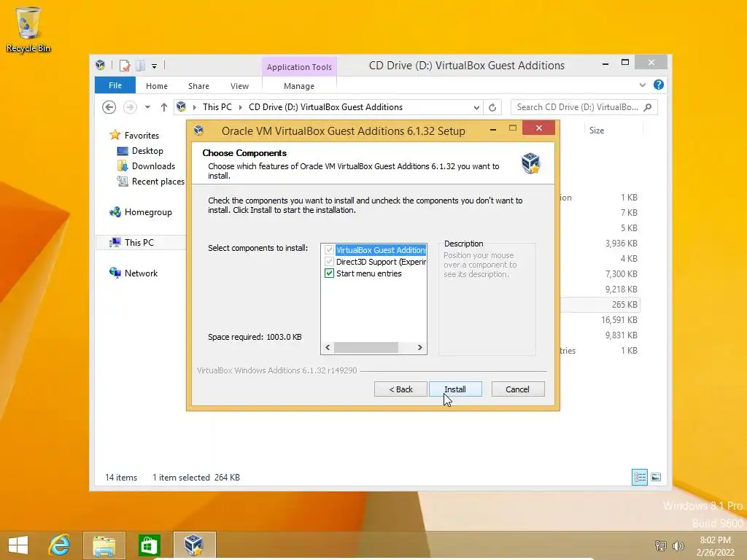Viewport: 747px width, 560px height.
Task: Switch to details view layout icon
Action: tap(639, 477)
